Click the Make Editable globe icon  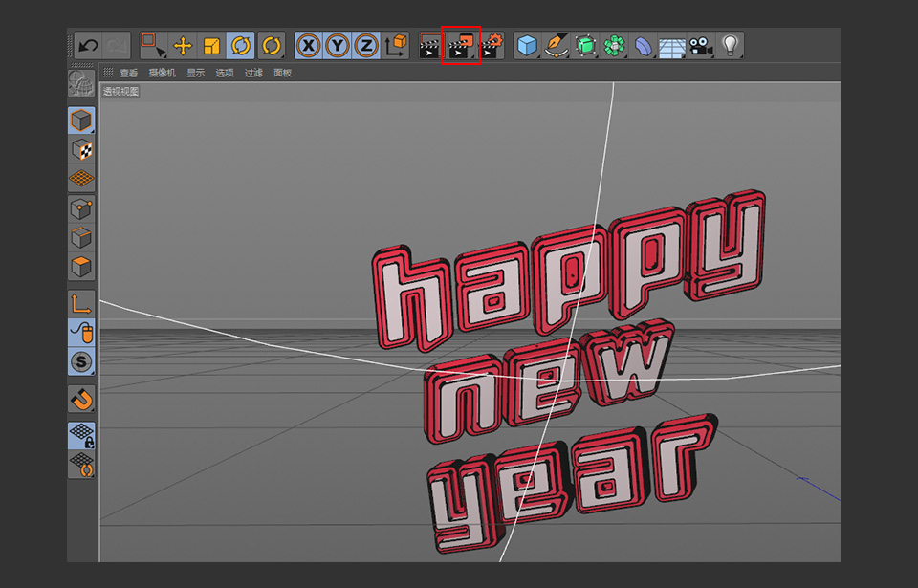point(81,83)
